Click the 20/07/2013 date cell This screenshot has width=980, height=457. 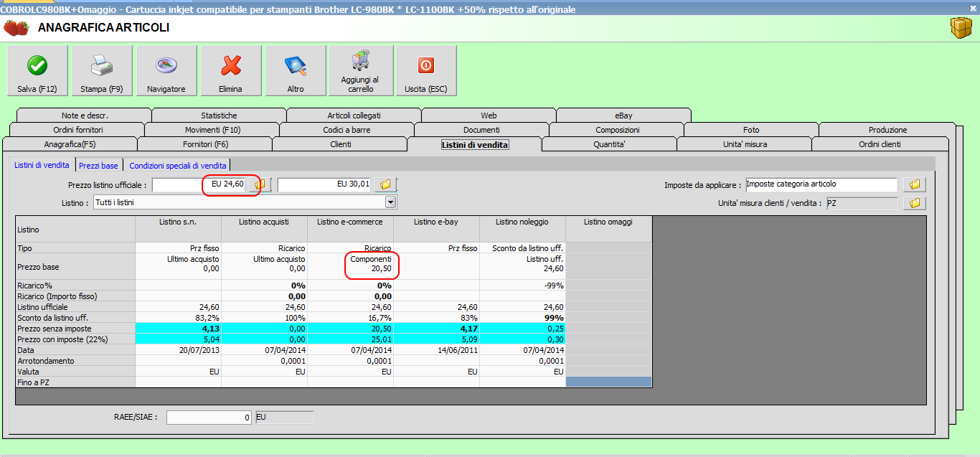click(x=179, y=350)
